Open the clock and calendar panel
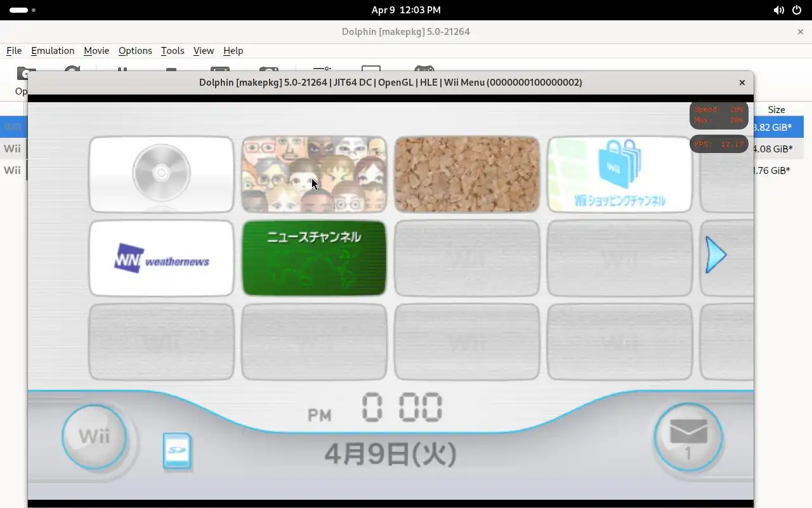This screenshot has width=812, height=508. click(x=406, y=10)
